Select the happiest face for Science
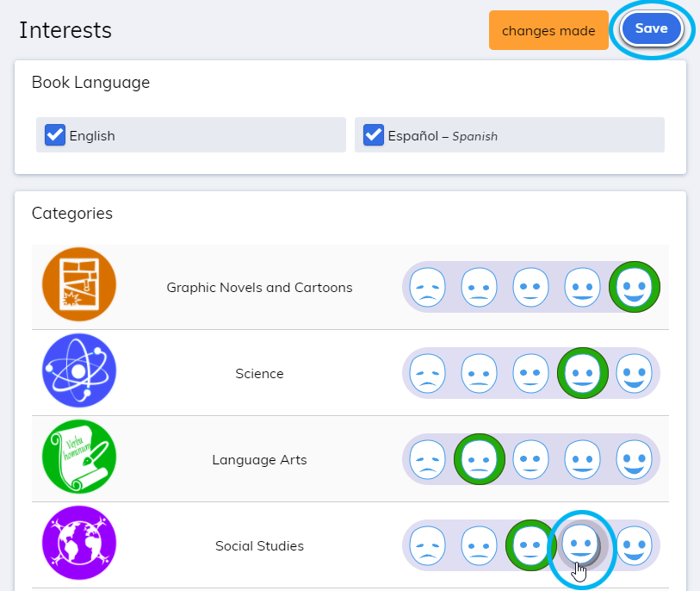 (635, 373)
